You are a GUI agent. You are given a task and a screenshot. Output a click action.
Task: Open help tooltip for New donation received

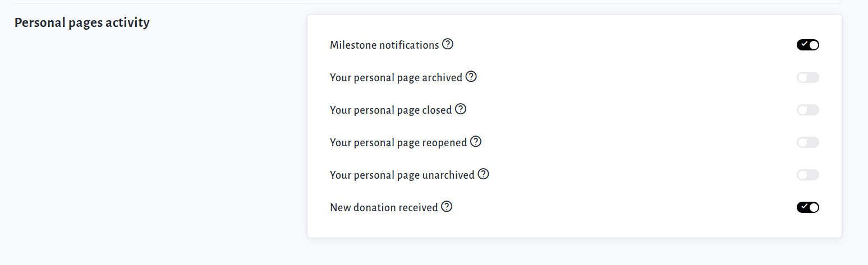[x=447, y=207]
